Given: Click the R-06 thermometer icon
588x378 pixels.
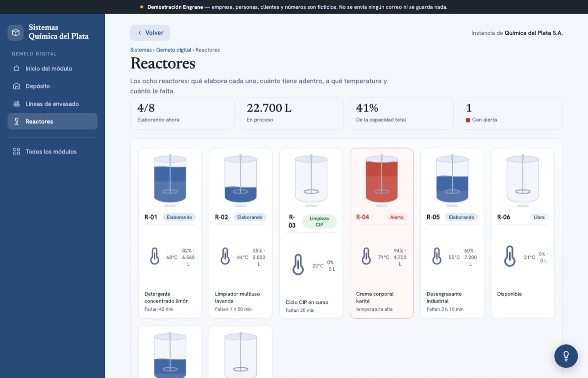Looking at the screenshot, I should pyautogui.click(x=510, y=256).
